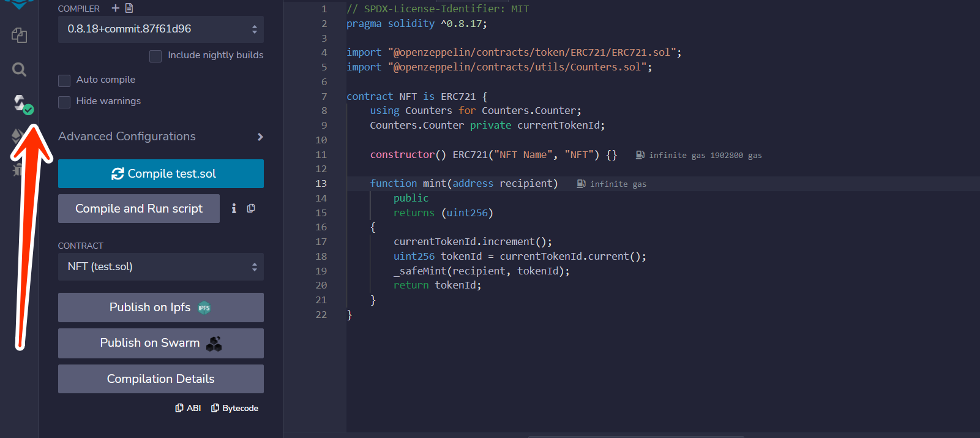Toggle Include nightly builds checkbox
Viewport: 980px width, 438px height.
[x=155, y=56]
